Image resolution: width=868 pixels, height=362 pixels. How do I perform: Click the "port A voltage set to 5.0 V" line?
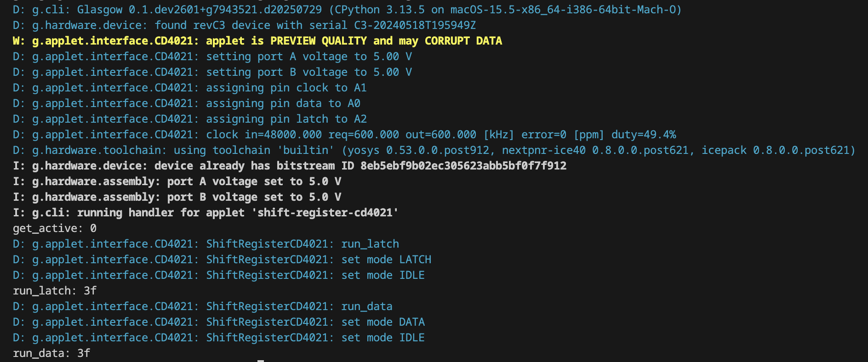[x=254, y=181]
